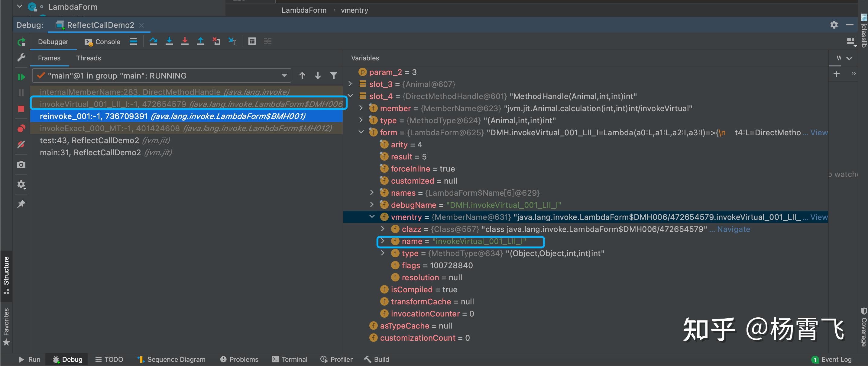Click the Resume Program icon
The width and height of the screenshot is (868, 366).
(21, 77)
